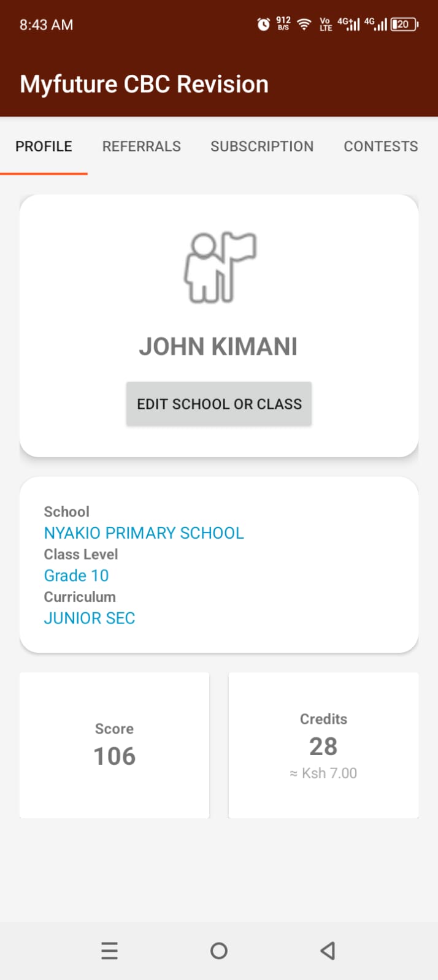Stay on the PROFILE tab
438x980 pixels.
[x=44, y=146]
